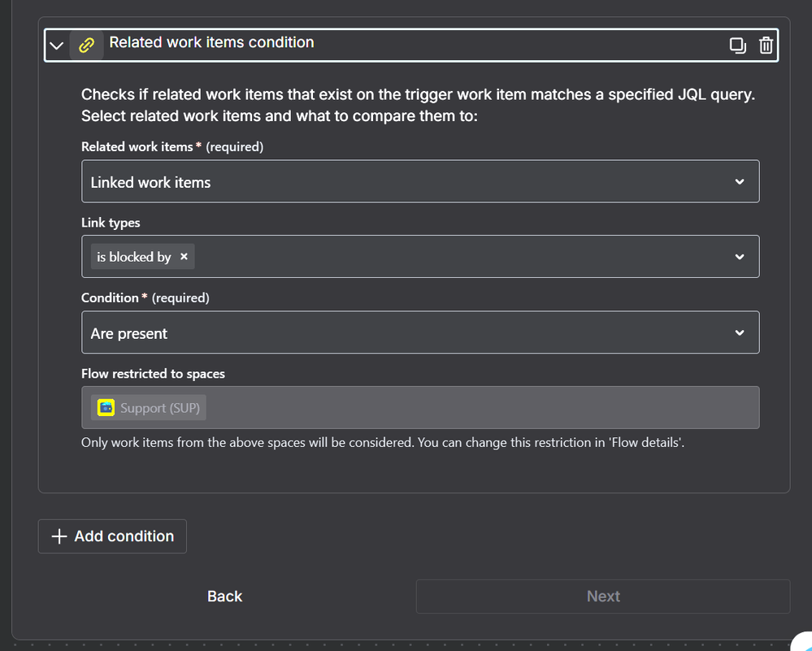Click the plus icon beside Add condition
812x651 pixels.
coord(59,536)
